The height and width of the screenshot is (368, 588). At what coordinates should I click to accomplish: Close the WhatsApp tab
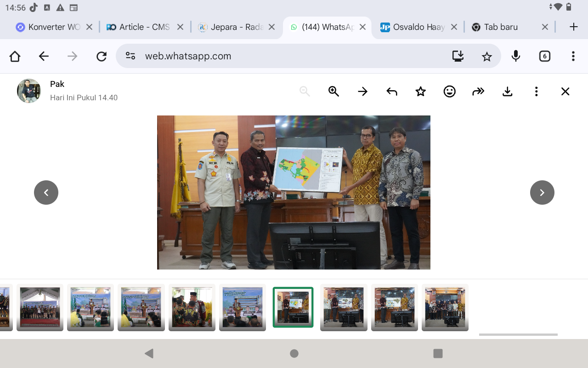[362, 27]
